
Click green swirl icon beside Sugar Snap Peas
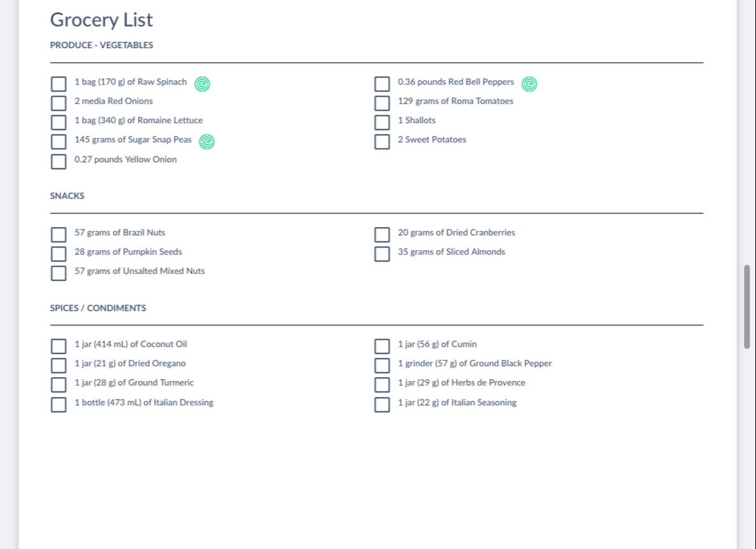coord(207,142)
